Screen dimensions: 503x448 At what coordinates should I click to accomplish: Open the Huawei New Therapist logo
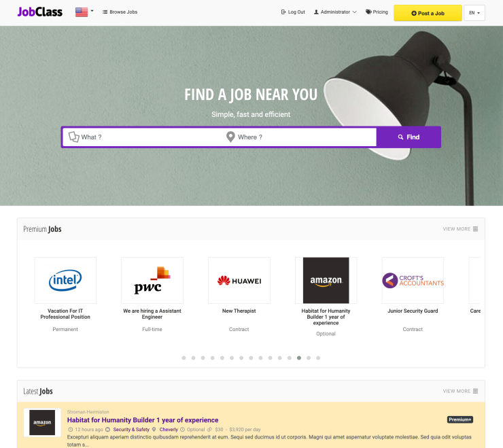tap(239, 280)
